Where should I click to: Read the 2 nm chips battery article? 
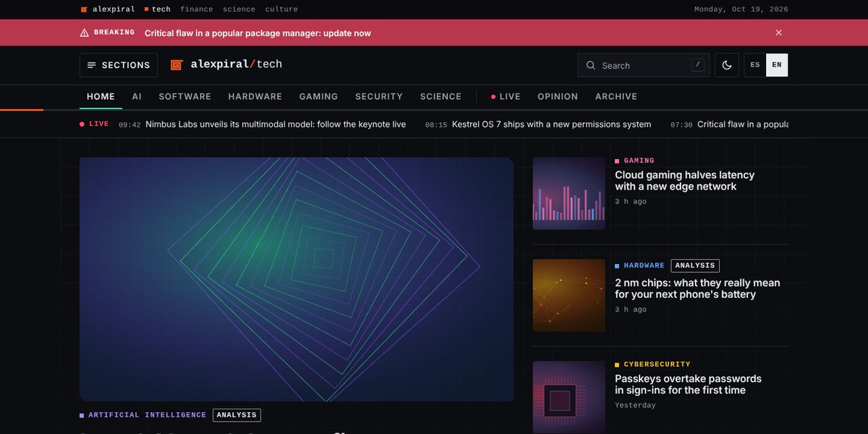(x=698, y=289)
